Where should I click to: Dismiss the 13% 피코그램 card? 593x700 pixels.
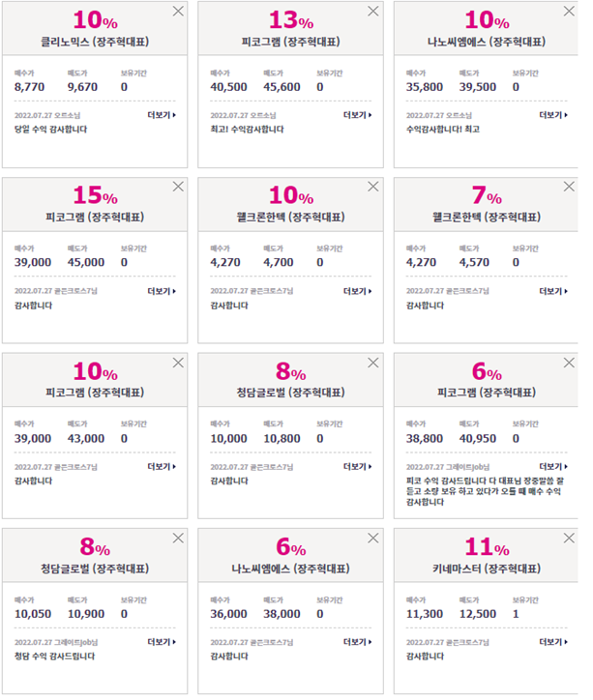[x=373, y=12]
